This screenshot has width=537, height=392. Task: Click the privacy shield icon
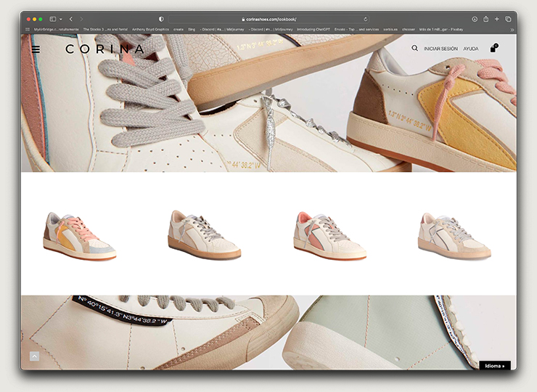click(161, 19)
